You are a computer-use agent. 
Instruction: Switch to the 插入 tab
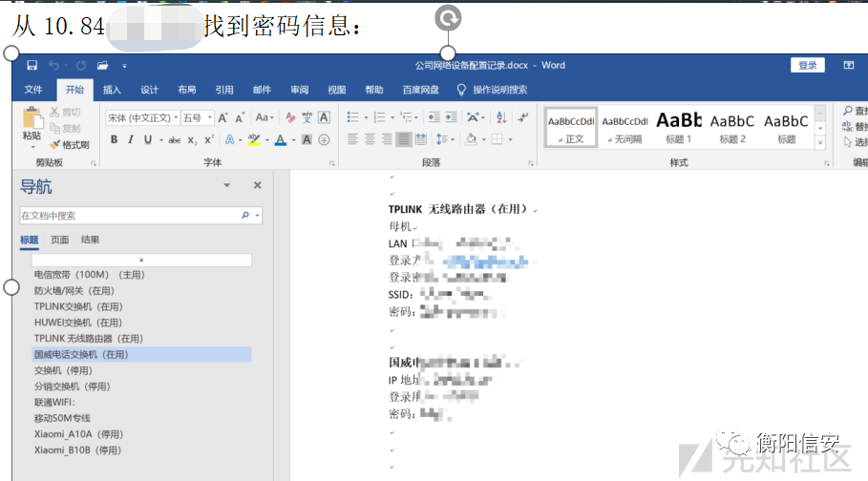112,90
